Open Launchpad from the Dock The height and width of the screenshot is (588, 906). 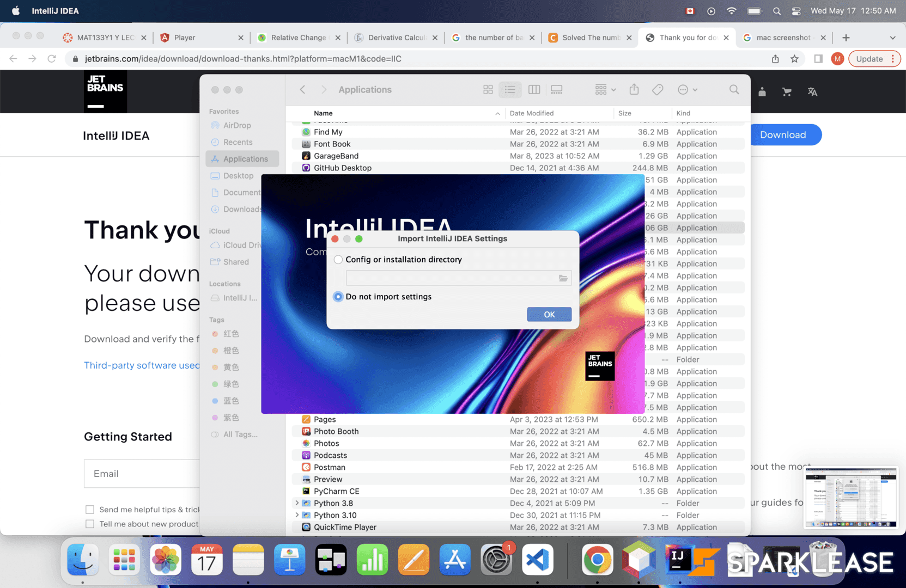(124, 560)
